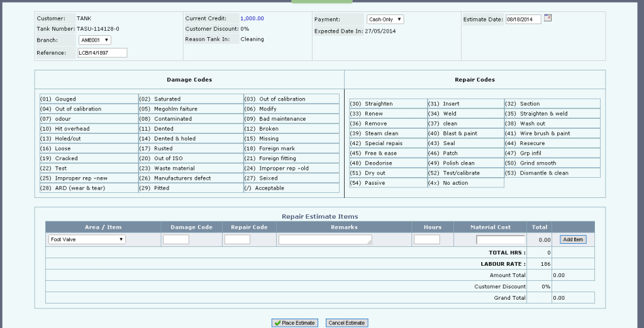Select repair code (53) Dismantle & clean
The height and width of the screenshot is (328, 644).
click(552, 172)
